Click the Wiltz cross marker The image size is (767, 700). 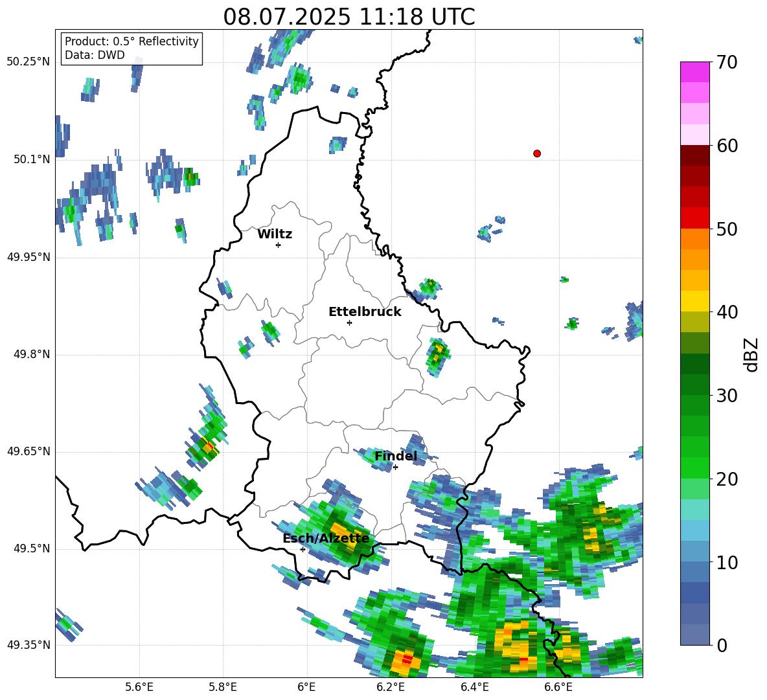[x=279, y=245]
